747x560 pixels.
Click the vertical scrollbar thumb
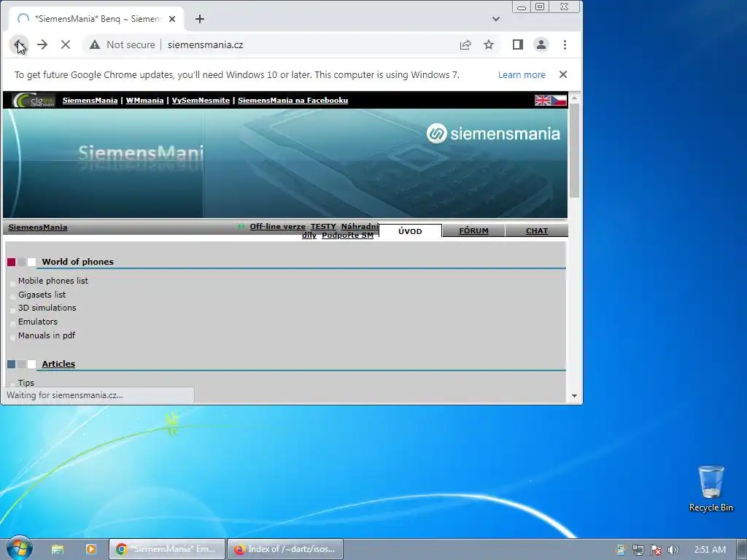pyautogui.click(x=574, y=150)
